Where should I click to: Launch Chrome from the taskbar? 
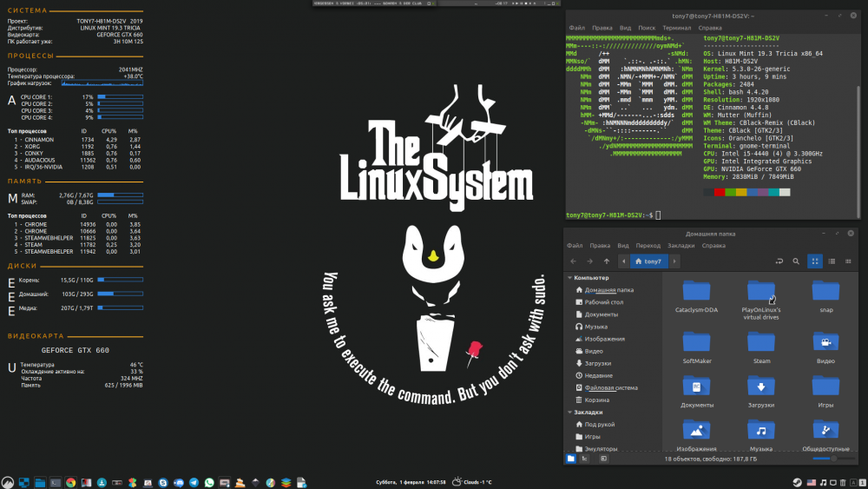(x=70, y=482)
